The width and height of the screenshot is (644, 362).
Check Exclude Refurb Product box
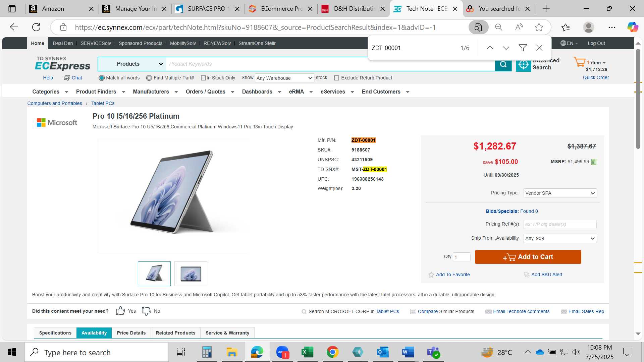(x=336, y=78)
